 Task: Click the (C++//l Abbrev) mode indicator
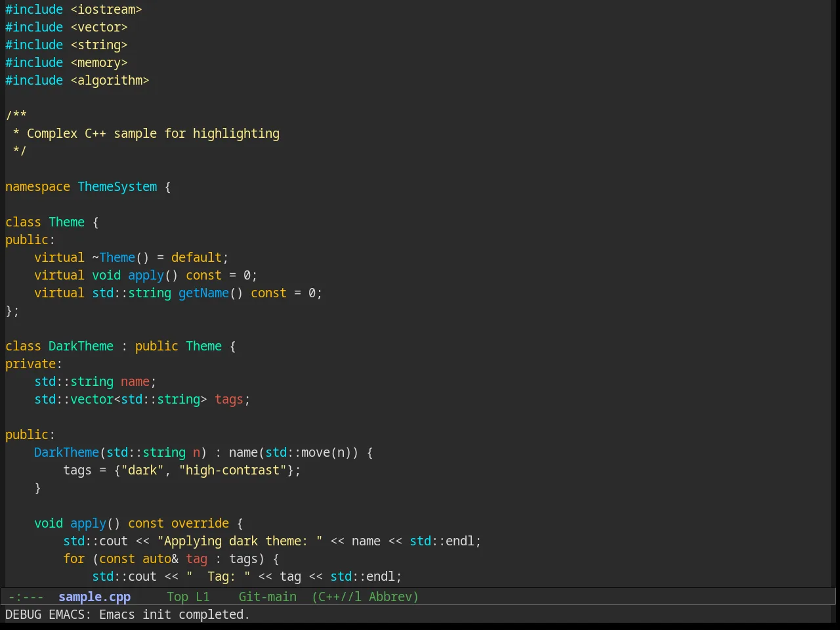click(x=365, y=597)
